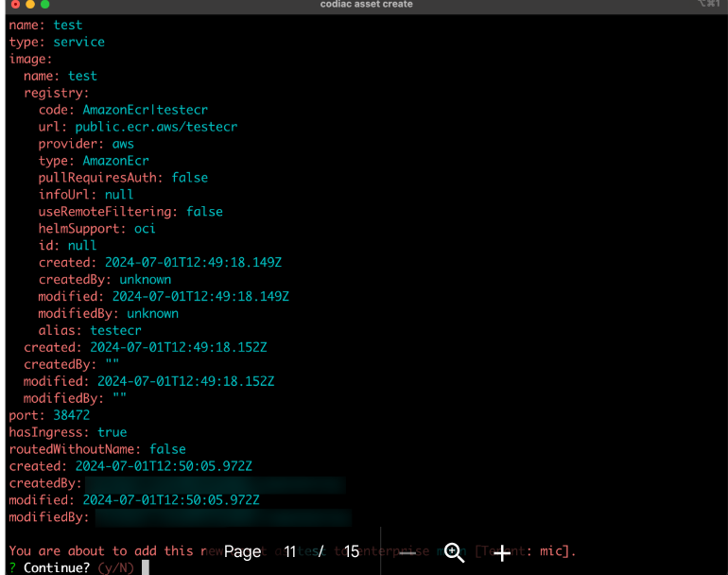Click the 'AmazonEcr|testecr' code value

click(x=146, y=110)
